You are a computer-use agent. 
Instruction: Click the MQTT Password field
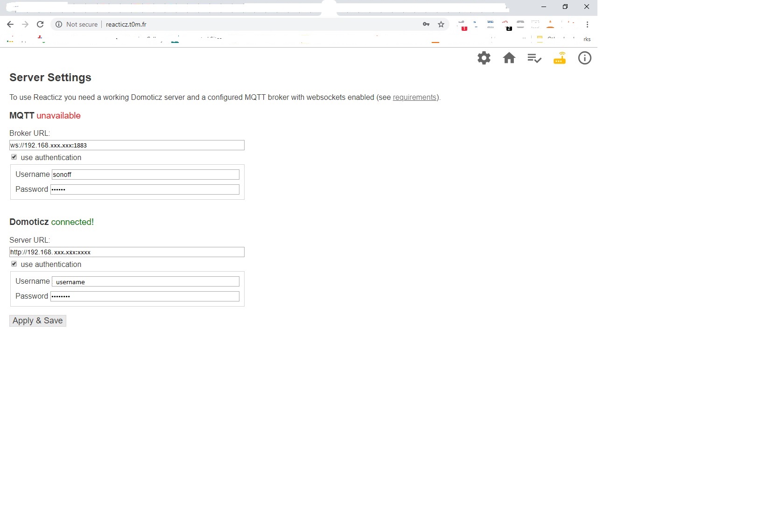145,189
